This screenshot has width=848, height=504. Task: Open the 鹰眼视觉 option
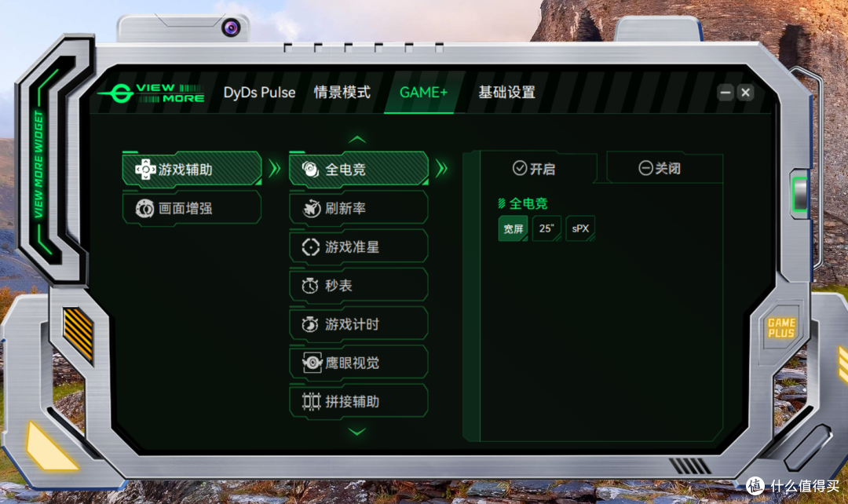(359, 363)
